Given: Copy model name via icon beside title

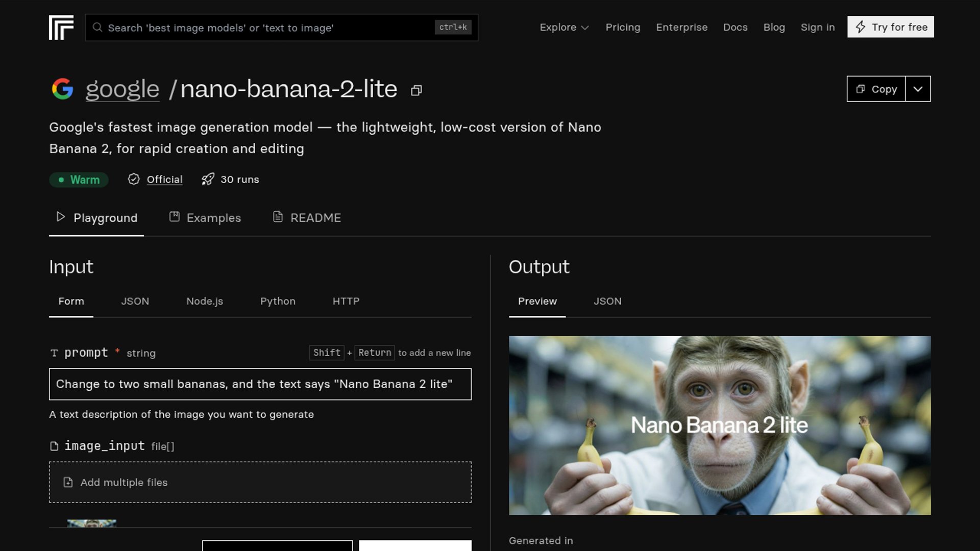Looking at the screenshot, I should click(416, 90).
